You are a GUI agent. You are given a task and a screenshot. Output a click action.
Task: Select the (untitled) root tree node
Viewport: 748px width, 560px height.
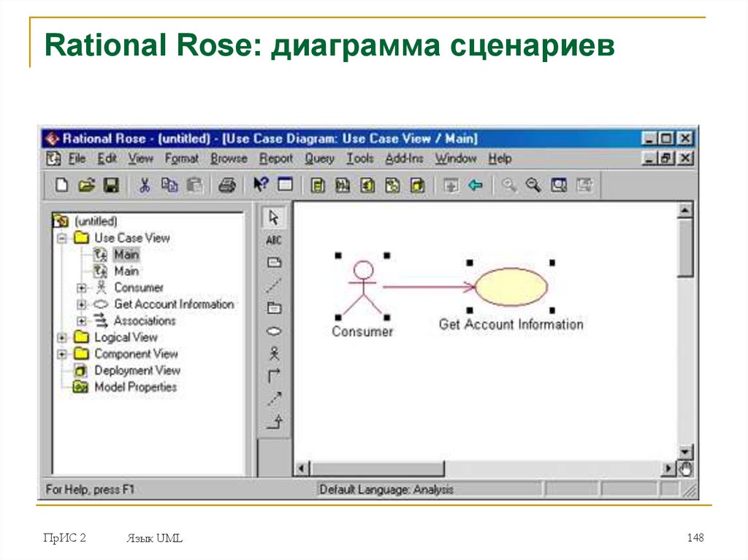click(x=96, y=221)
